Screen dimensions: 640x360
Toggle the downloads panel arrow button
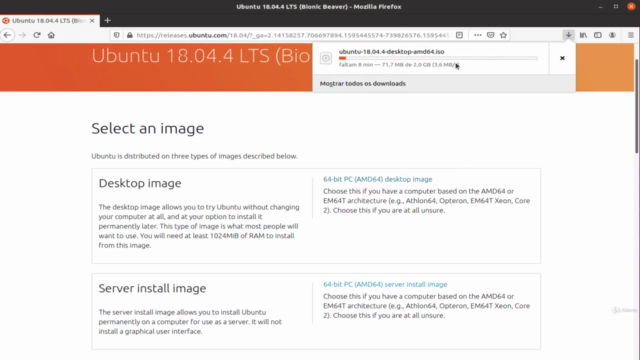point(568,35)
